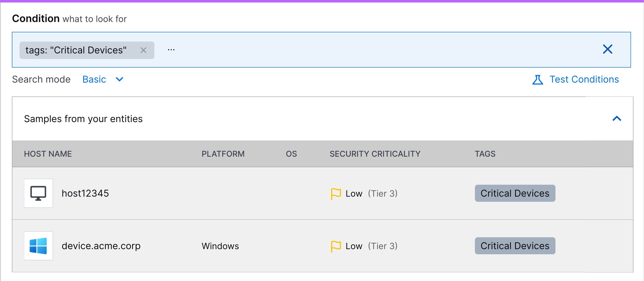Click Low (Tier 3) text in device.acme.corp row
The height and width of the screenshot is (281, 644).
tap(371, 246)
